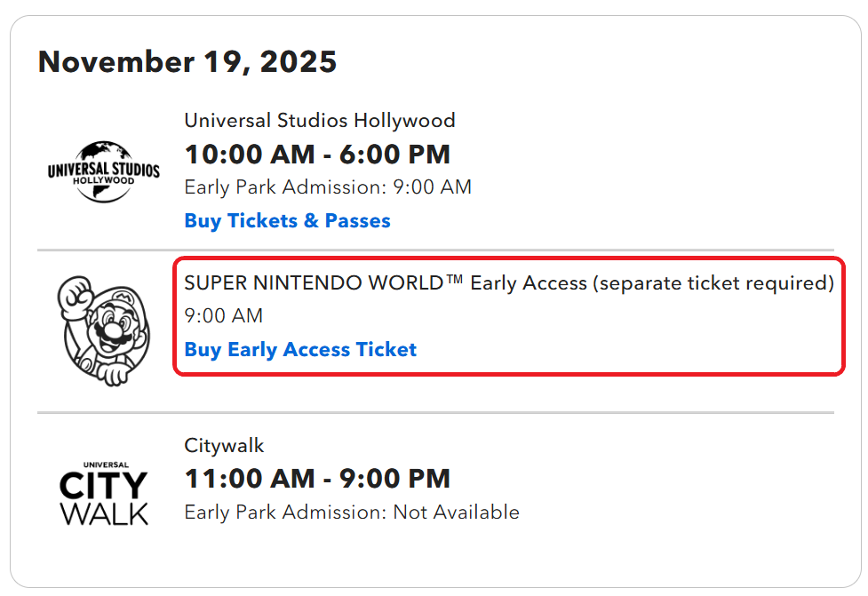Image resolution: width=868 pixels, height=596 pixels.
Task: Click Mario's raised fist in the icon
Action: (76, 297)
